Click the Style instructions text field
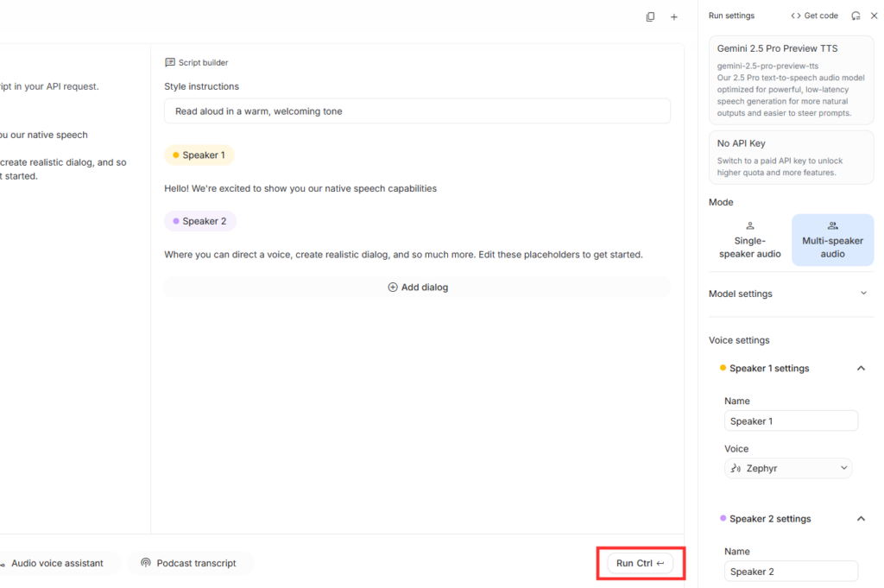Screen dimensions: 884x588 (417, 111)
